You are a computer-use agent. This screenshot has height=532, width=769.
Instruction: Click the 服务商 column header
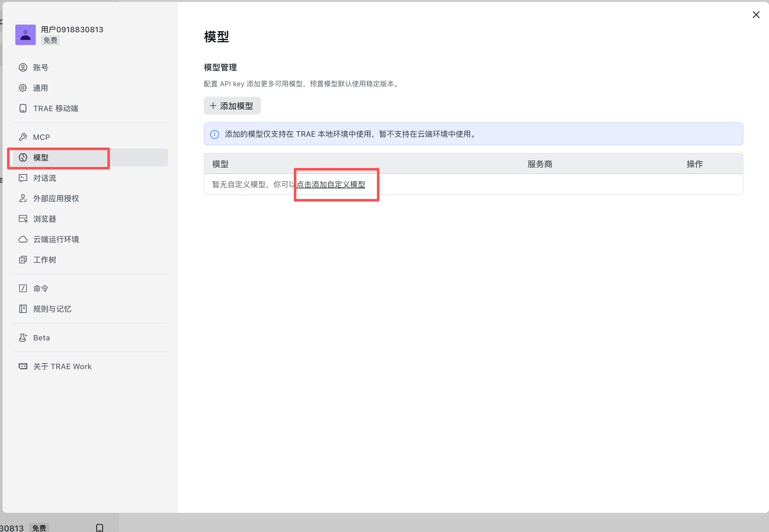pos(540,164)
